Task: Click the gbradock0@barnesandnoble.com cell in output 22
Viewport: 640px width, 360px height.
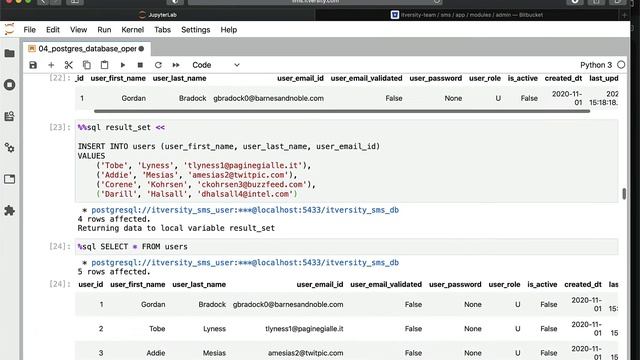Action: (268, 98)
